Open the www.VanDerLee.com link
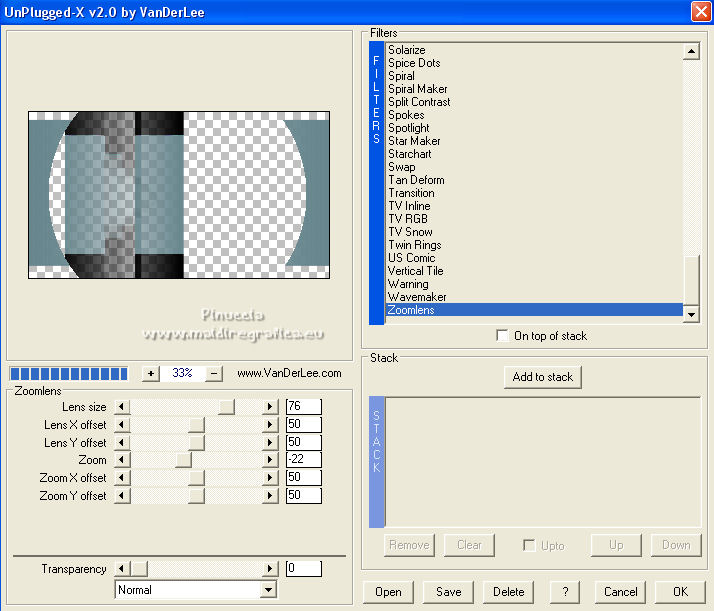 [x=289, y=373]
